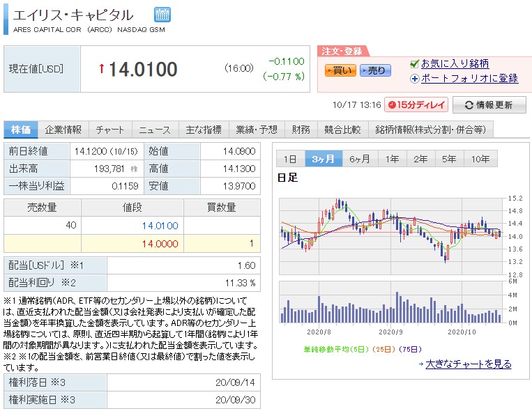Click the candlestick price chart
Image resolution: width=532 pixels, height=411 pixels.
click(x=390, y=236)
